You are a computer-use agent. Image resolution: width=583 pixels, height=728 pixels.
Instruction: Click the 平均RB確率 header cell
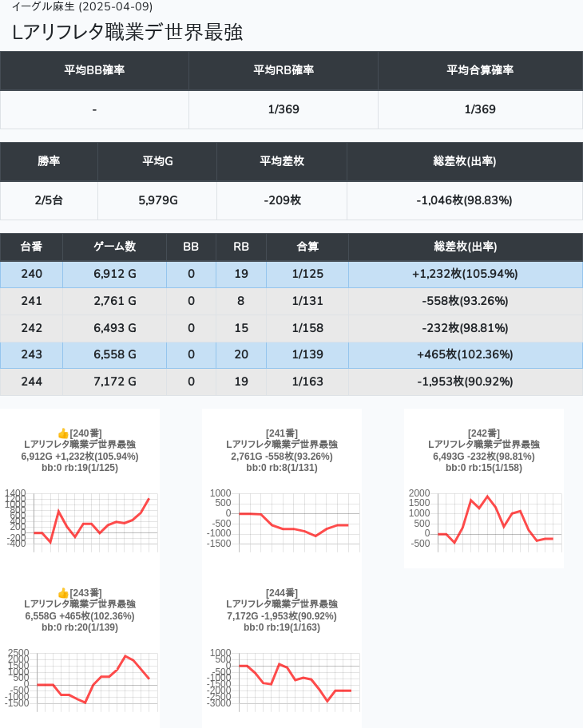[284, 70]
